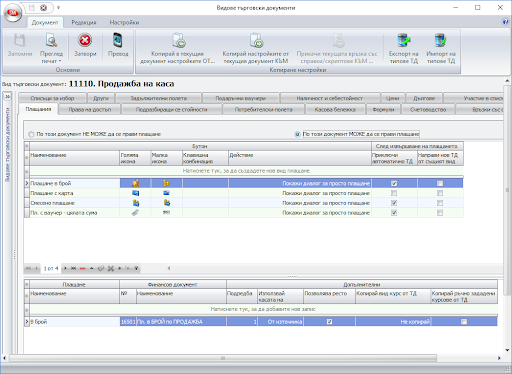The width and height of the screenshot is (512, 374).
Task: Click the horizontal scrollbar right arrow
Action: [499, 358]
